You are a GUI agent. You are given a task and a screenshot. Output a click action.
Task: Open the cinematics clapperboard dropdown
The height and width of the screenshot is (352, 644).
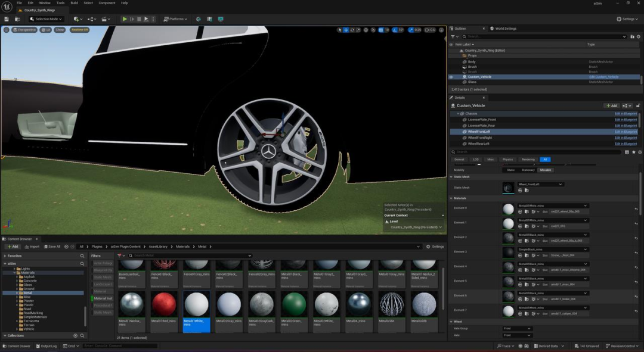106,19
